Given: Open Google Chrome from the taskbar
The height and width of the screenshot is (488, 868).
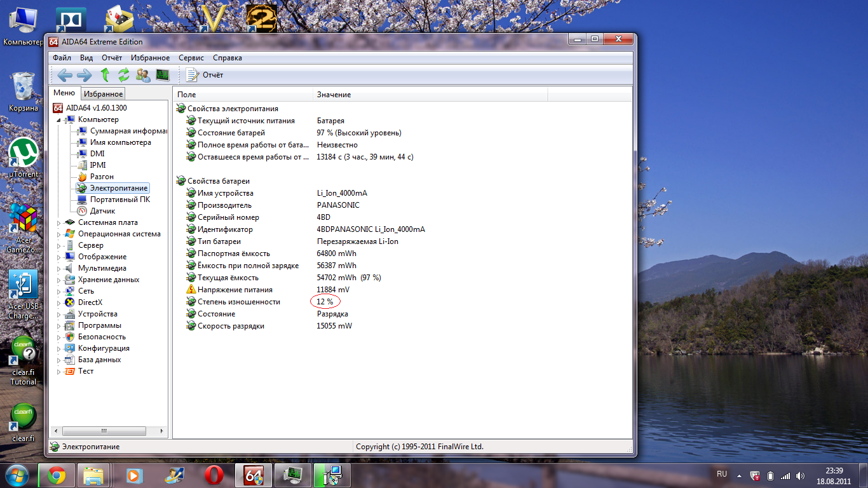Looking at the screenshot, I should point(57,475).
